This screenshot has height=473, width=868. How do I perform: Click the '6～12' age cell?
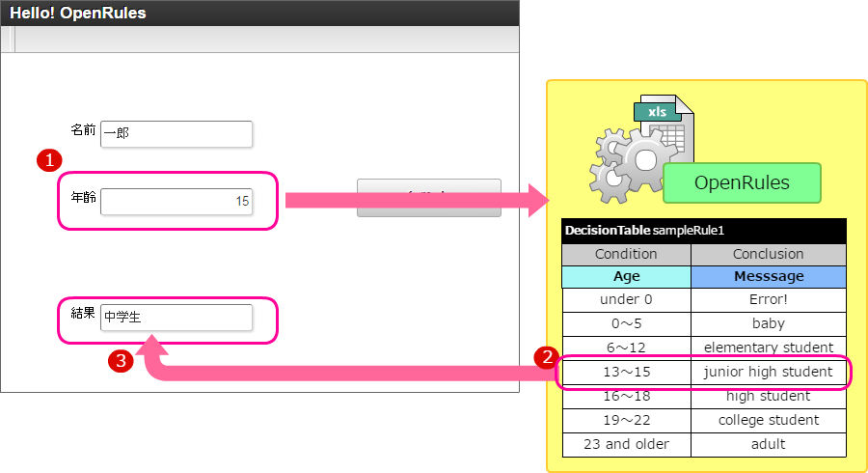click(x=626, y=348)
